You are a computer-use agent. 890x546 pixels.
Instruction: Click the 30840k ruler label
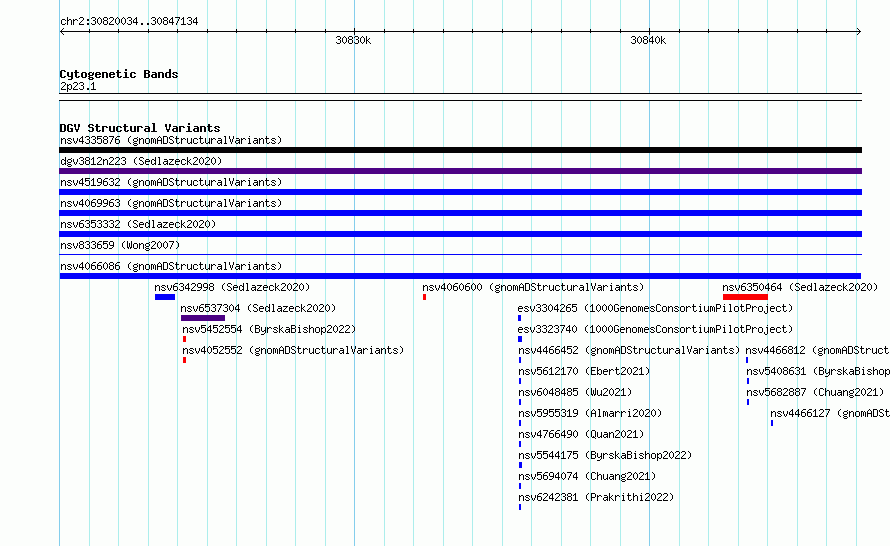click(x=648, y=40)
